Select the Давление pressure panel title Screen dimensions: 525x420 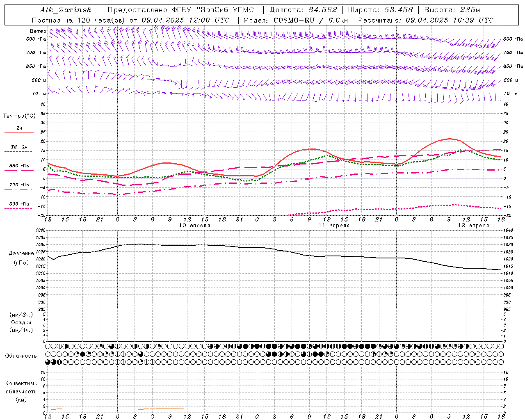(21, 253)
